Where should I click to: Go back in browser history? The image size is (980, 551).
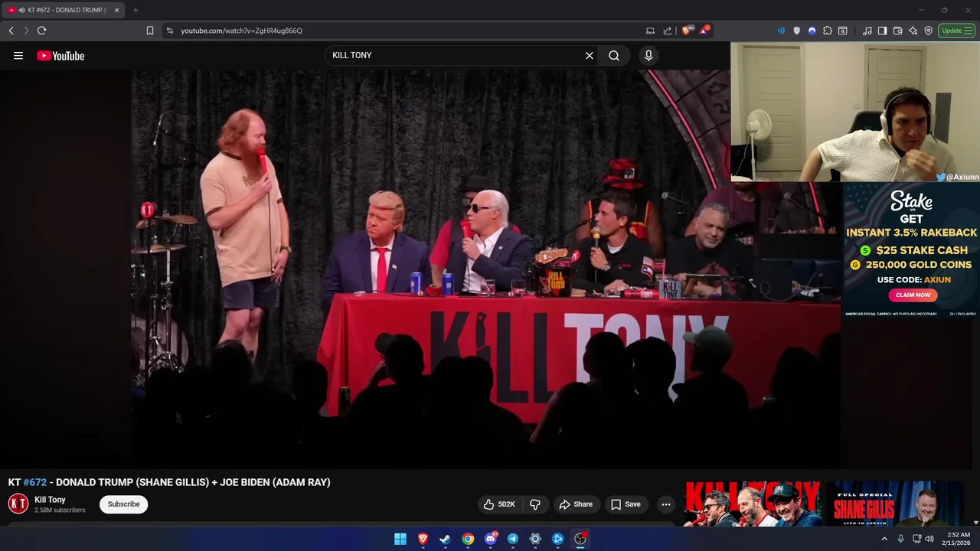11,31
